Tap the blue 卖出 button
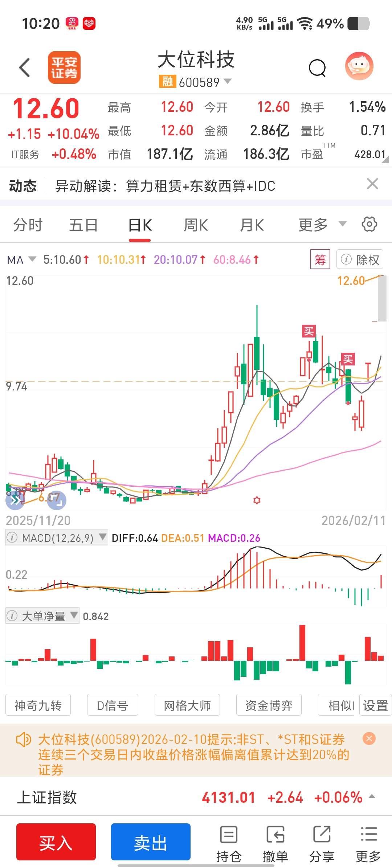Screen dimensions: 392x868 pyautogui.click(x=151, y=842)
